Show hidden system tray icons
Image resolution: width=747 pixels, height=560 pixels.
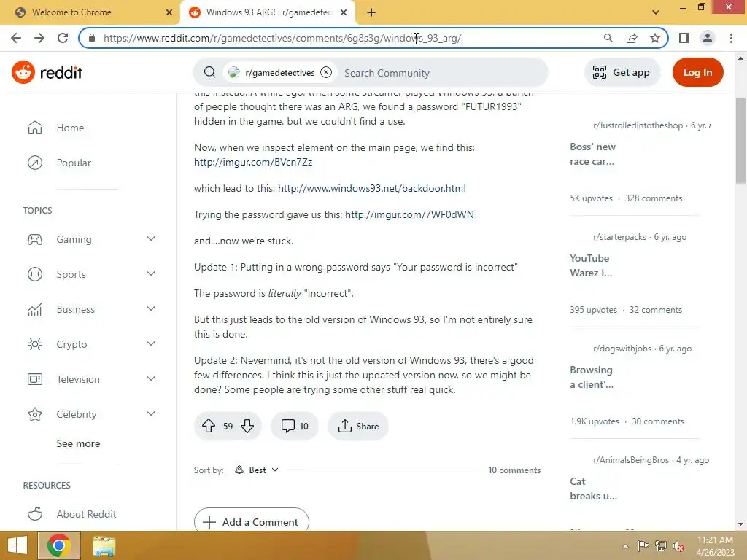click(625, 546)
